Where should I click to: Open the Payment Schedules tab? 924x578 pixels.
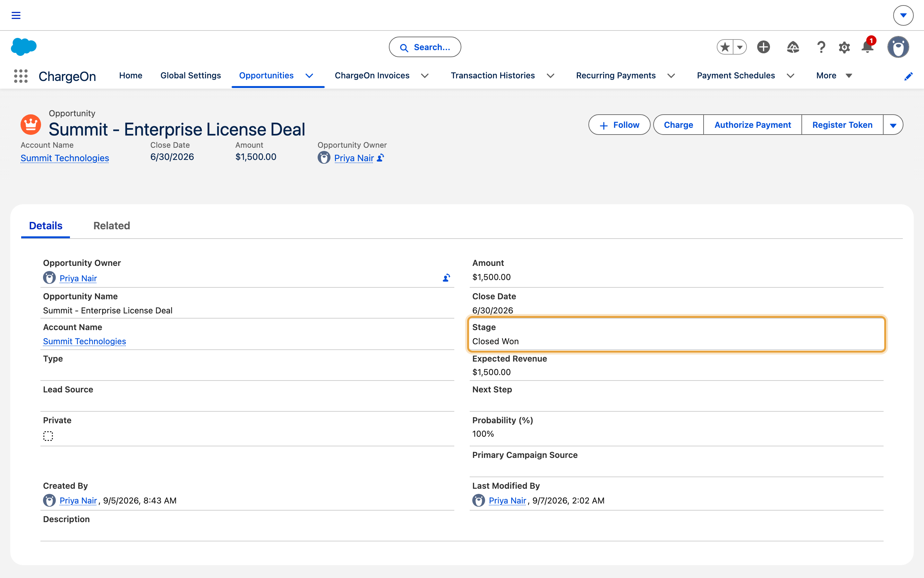pyautogui.click(x=736, y=76)
